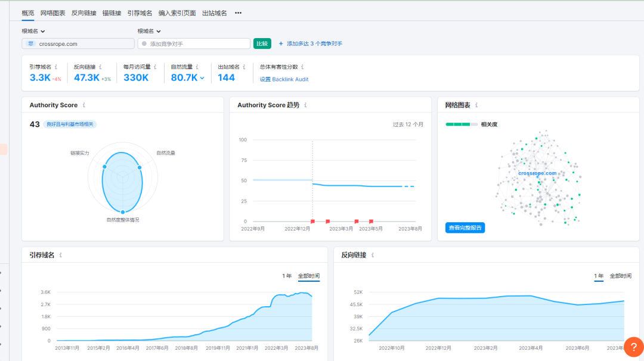Click 查看完整报告 button
Viewport: 644px width, 361px height.
[465, 228]
